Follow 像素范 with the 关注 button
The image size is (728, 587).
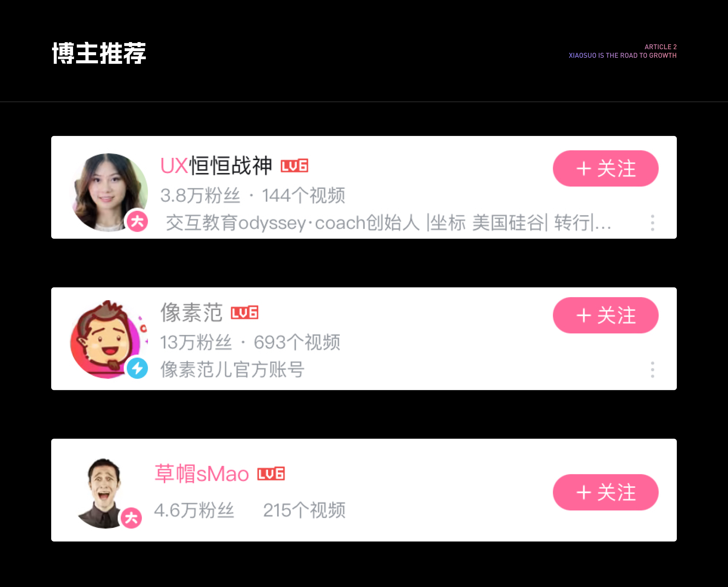[x=605, y=315]
